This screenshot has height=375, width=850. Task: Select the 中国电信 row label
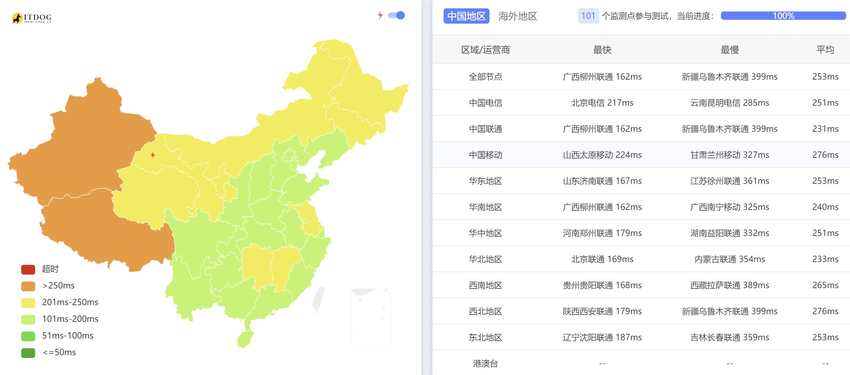(x=486, y=103)
